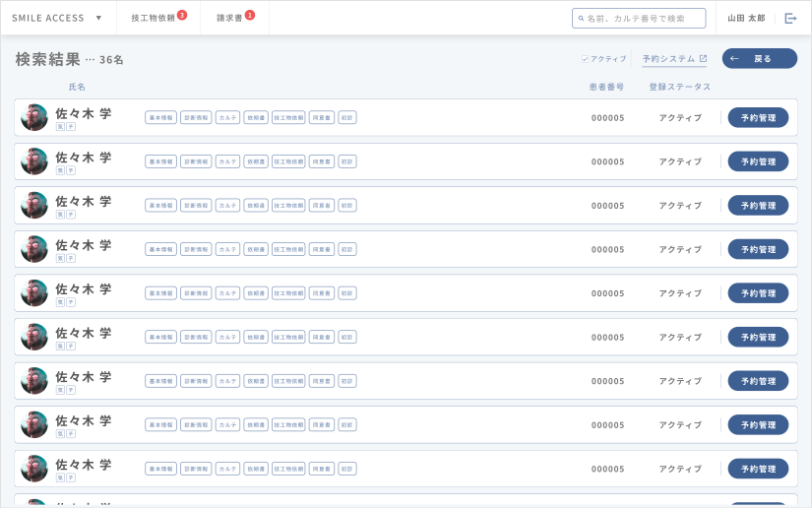The height and width of the screenshot is (508, 812).
Task: Click the 戻る back button
Action: click(759, 59)
